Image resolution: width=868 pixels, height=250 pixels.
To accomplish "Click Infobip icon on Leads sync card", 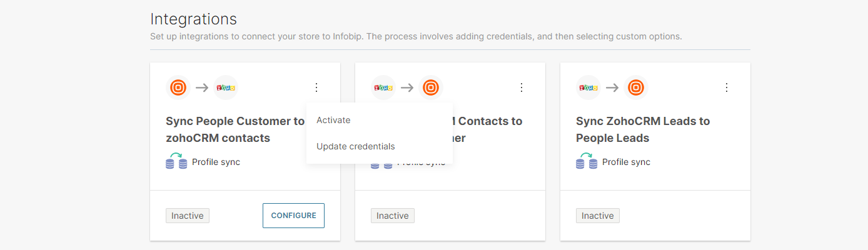I will (635, 87).
